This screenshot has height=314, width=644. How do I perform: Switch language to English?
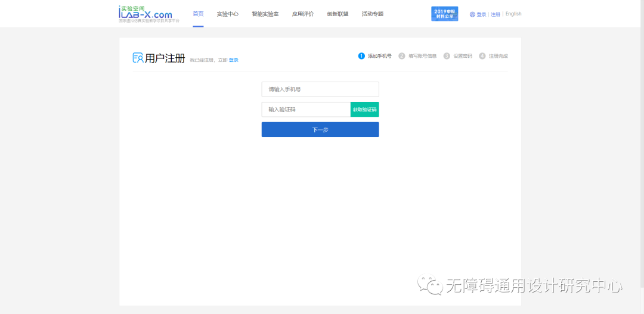point(513,14)
